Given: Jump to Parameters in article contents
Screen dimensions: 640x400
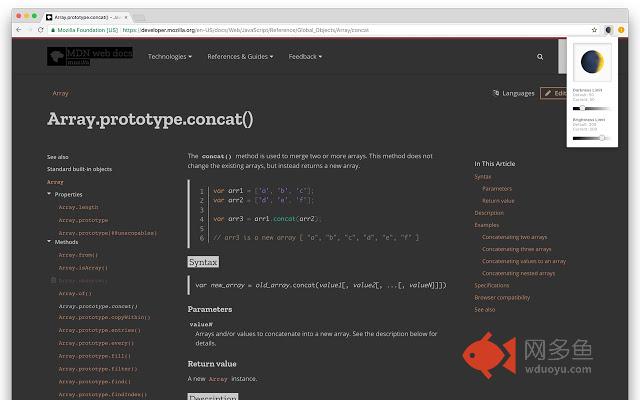Looking at the screenshot, I should [497, 189].
